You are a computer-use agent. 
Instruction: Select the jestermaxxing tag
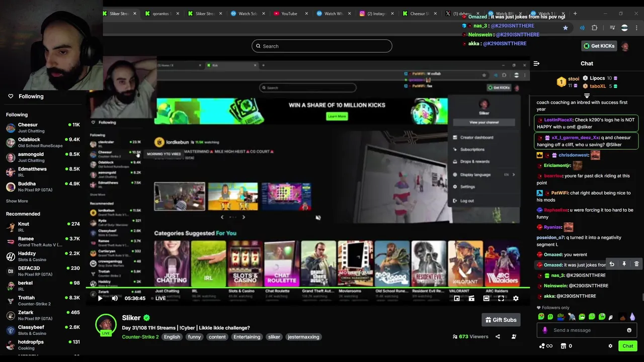pos(303,337)
